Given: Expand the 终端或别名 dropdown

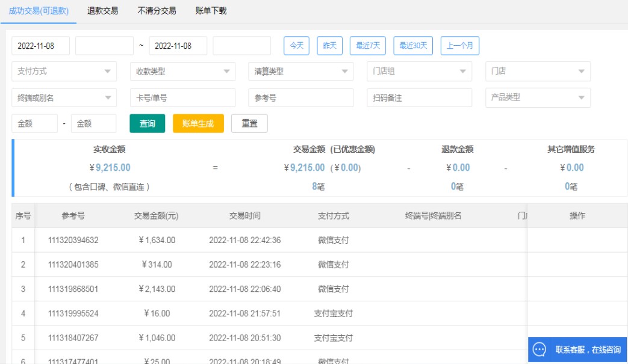Looking at the screenshot, I should pos(64,97).
